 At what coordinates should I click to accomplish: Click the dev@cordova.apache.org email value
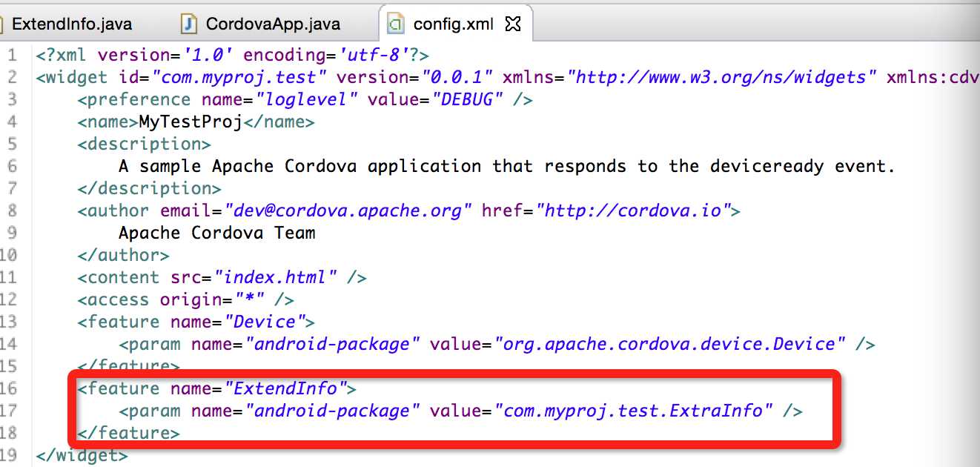tap(348, 211)
